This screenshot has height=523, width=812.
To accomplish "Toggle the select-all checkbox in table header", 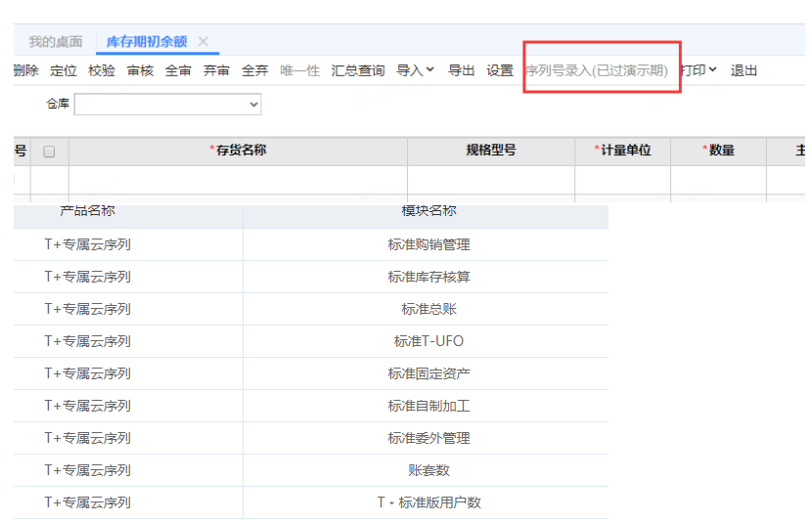I will (x=49, y=152).
